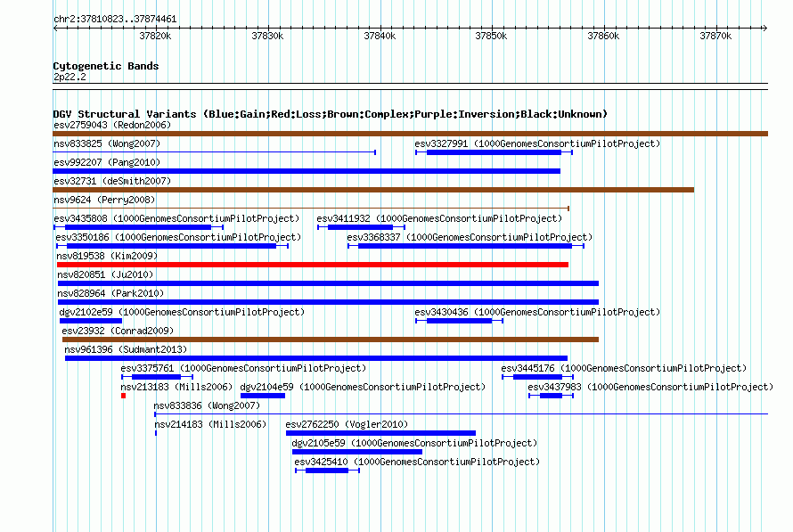Click the esv3327991 variant blue bar
The width and height of the screenshot is (793, 532).
tap(495, 152)
